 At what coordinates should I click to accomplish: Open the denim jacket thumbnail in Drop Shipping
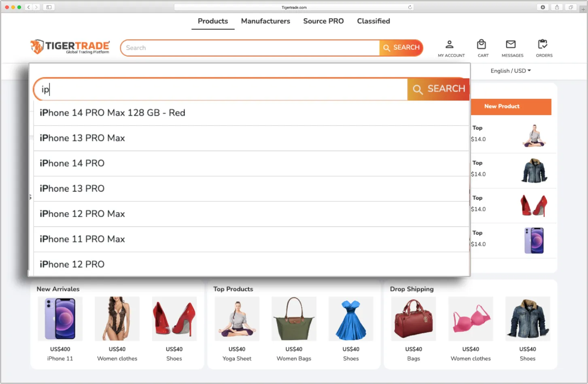[528, 318]
